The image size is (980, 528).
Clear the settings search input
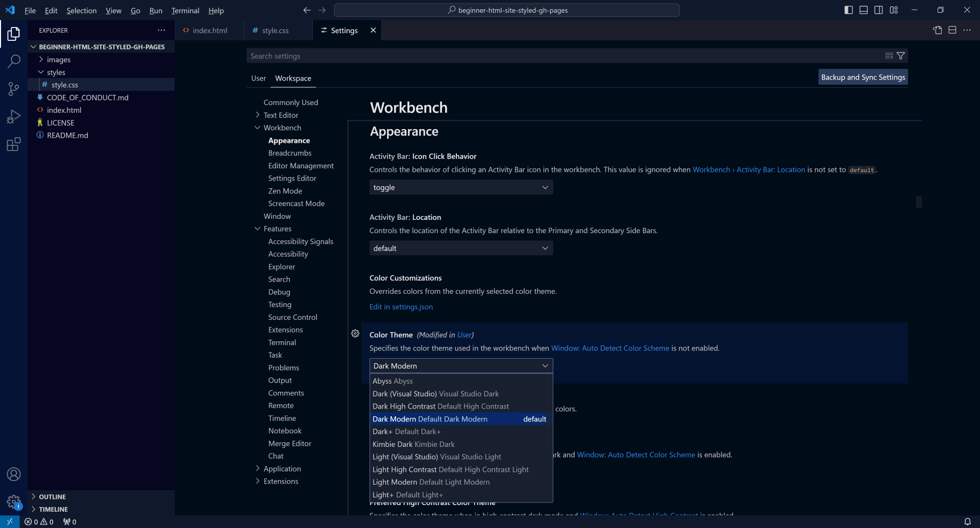[x=889, y=56]
